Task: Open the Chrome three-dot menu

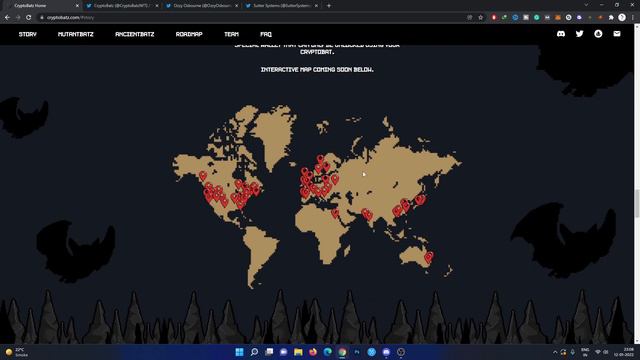Action: (x=632, y=18)
